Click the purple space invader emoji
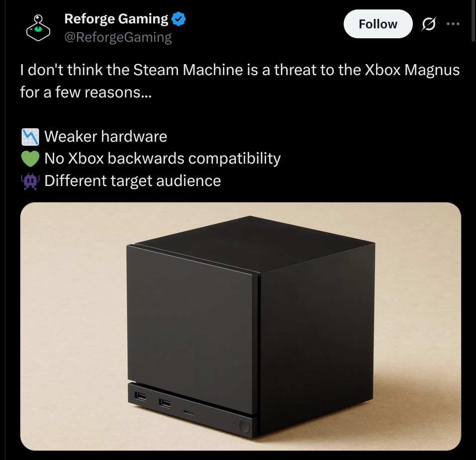The height and width of the screenshot is (460, 476). point(30,181)
